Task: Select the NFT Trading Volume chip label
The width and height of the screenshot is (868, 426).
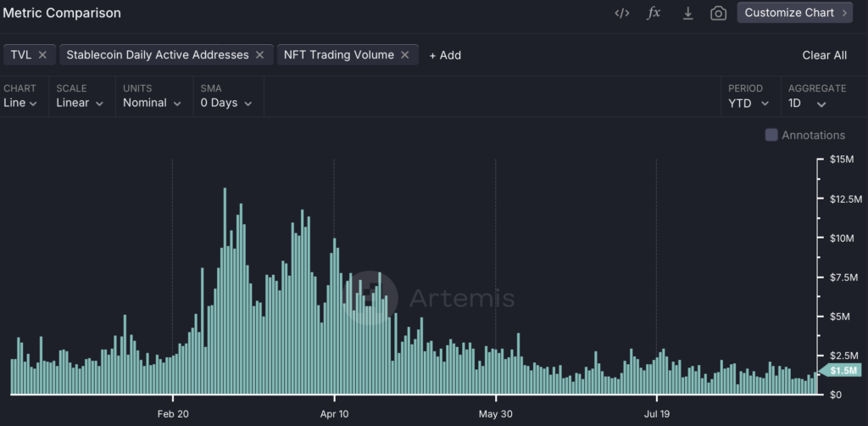Action: point(339,55)
